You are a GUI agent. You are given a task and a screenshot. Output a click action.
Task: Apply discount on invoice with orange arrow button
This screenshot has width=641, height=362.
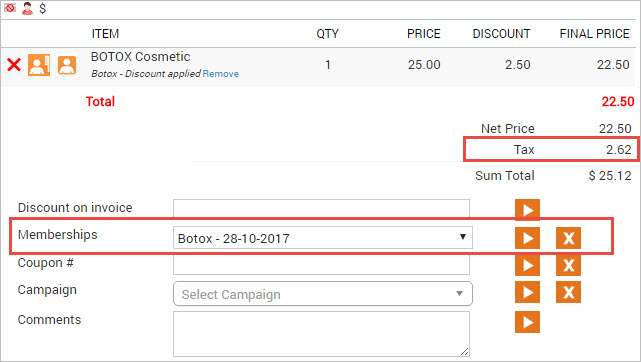tap(527, 210)
